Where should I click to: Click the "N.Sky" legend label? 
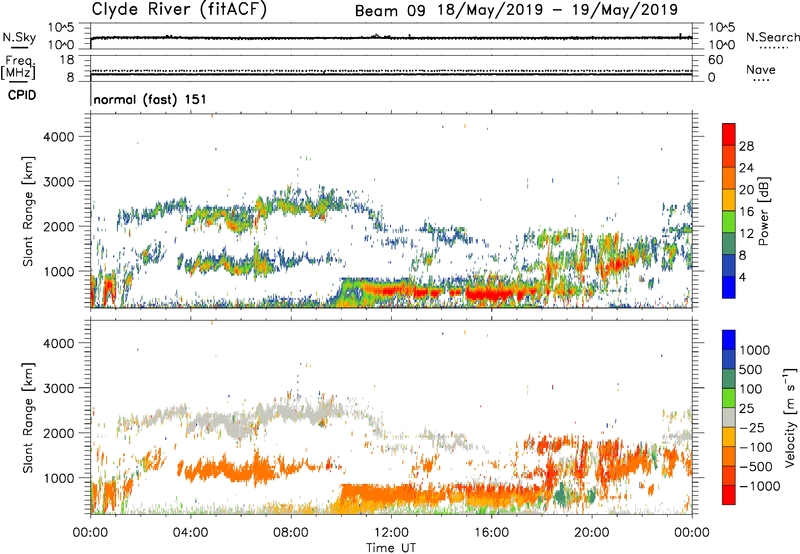point(19,37)
